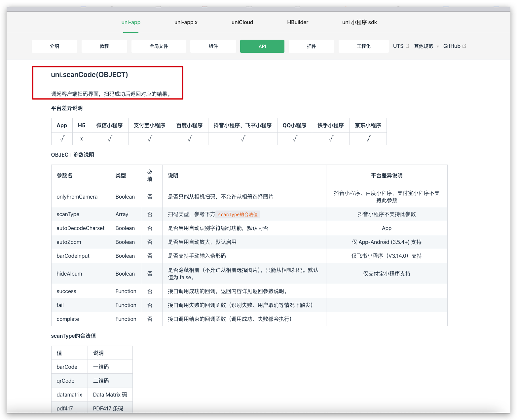Select the onlyFromCamera parameter cell

tap(81, 197)
